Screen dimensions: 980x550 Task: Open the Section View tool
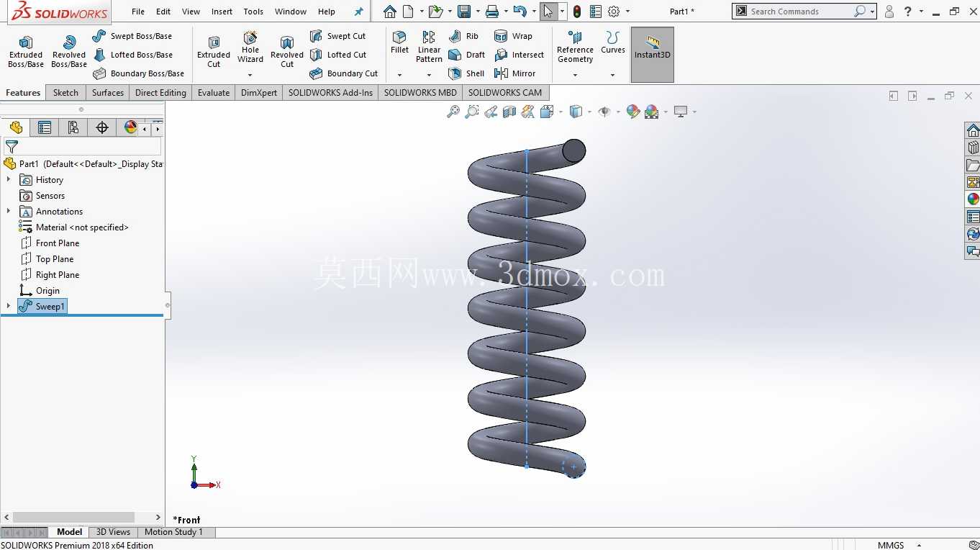pyautogui.click(x=509, y=112)
